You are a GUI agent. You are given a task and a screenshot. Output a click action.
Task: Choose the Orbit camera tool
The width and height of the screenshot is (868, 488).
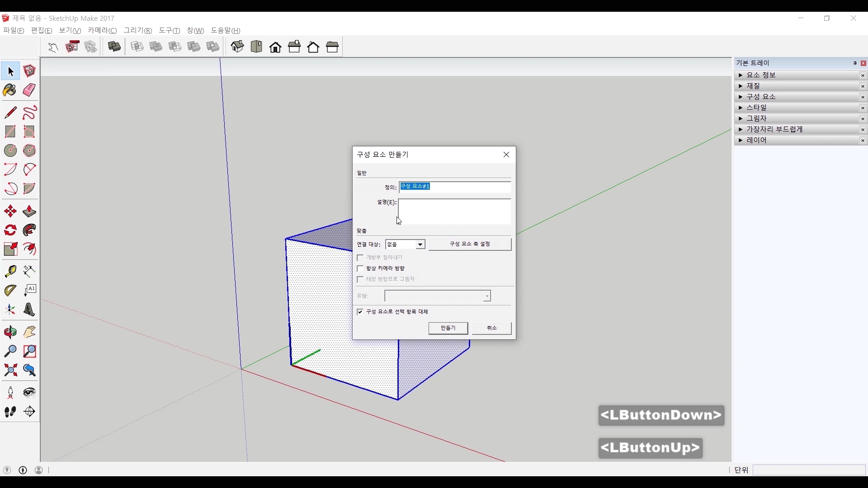10,333
